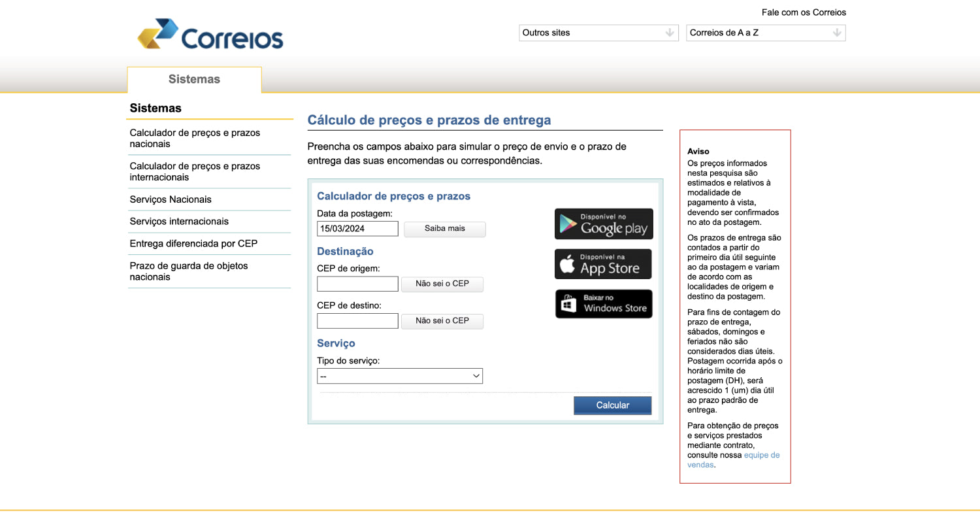Go to Serviços Nacionais
This screenshot has width=980, height=523.
[171, 199]
